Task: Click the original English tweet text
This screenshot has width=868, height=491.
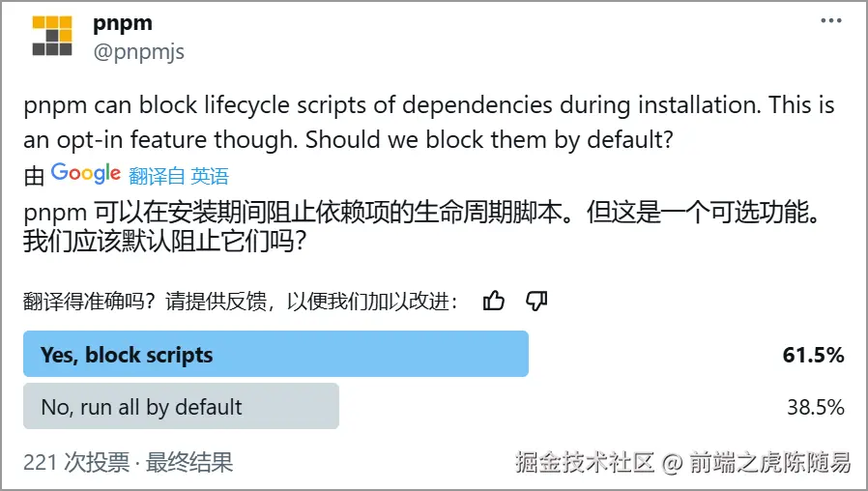Action: (428, 122)
